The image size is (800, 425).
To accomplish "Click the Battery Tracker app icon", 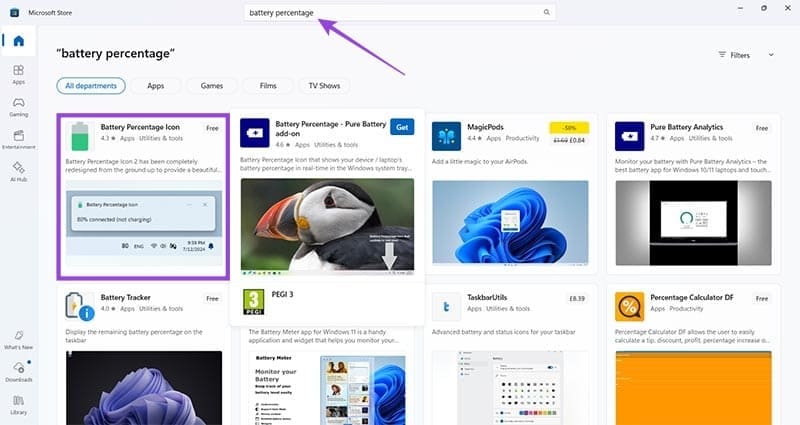I will point(80,306).
